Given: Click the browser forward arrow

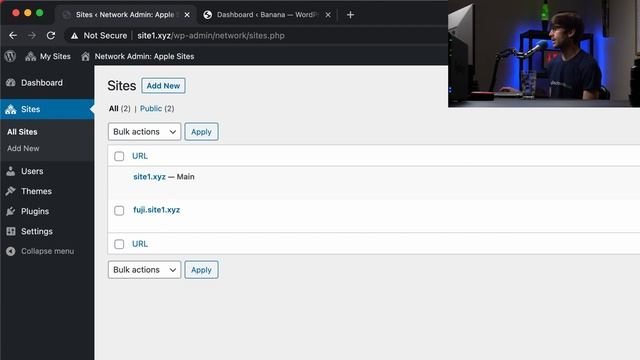Looking at the screenshot, I should [32, 36].
